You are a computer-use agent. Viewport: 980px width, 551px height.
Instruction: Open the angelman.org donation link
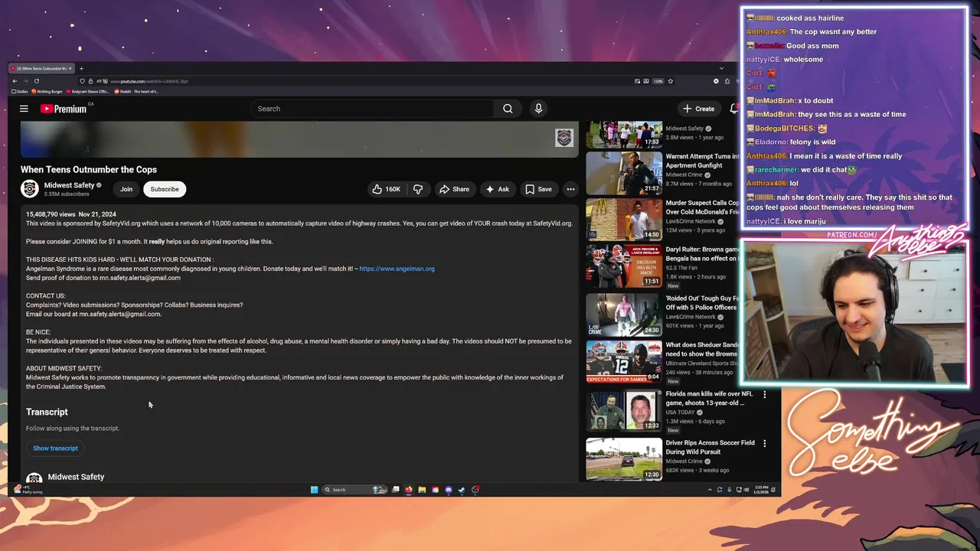[397, 269]
